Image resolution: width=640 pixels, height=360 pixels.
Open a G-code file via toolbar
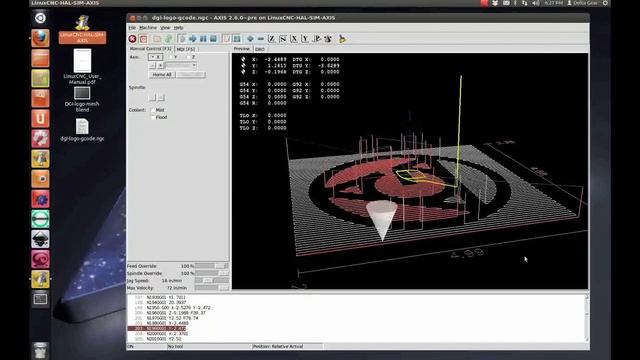point(157,39)
